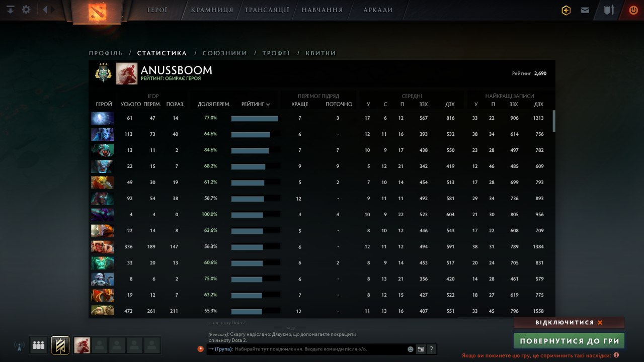This screenshot has height=362, width=644.
Task: Open the guild banner icon at bottom
Action: (x=60, y=345)
